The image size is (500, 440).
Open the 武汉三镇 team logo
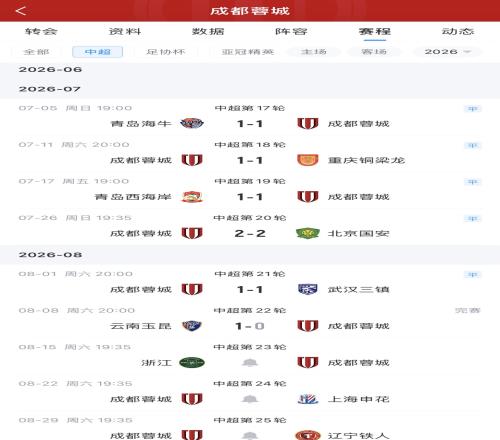(308, 289)
